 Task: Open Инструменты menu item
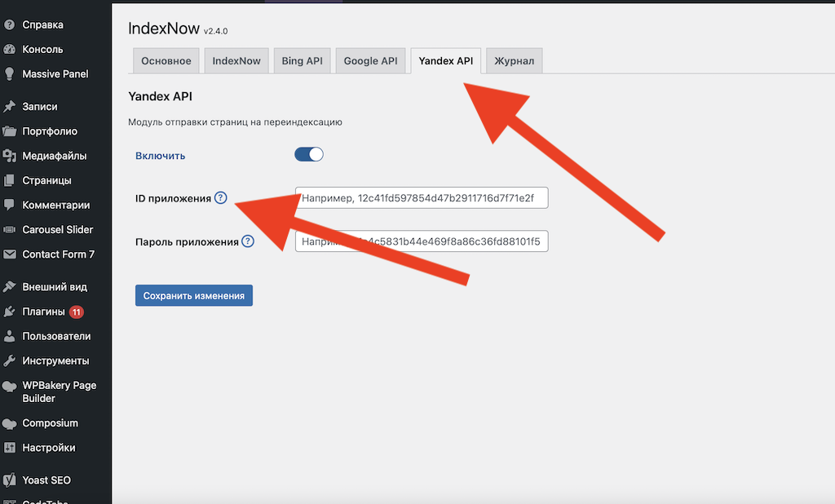(x=55, y=360)
